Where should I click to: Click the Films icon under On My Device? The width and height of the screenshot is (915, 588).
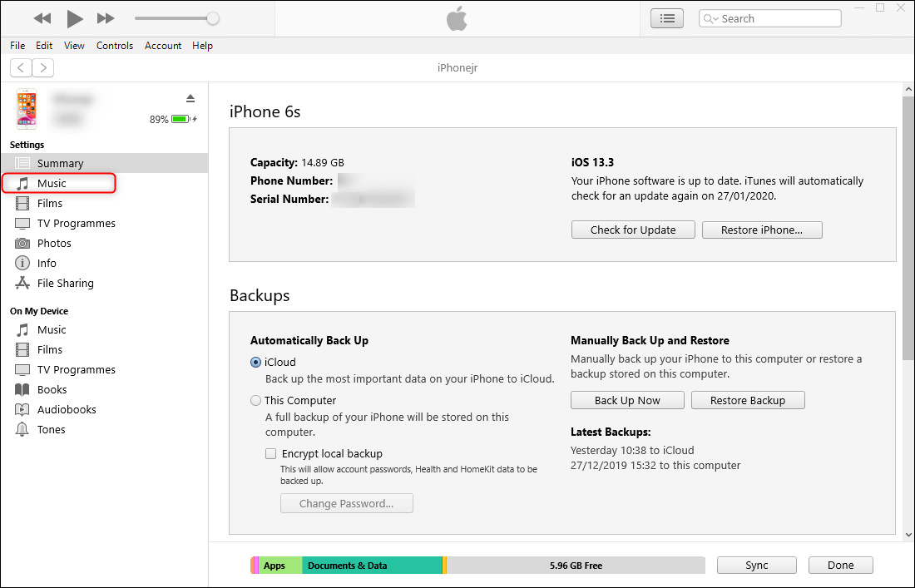pos(22,350)
